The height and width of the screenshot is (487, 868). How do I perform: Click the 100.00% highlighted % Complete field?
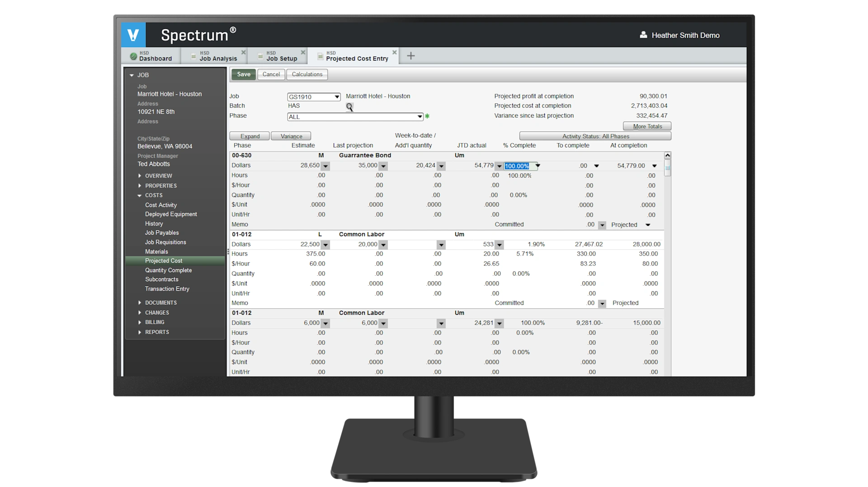coord(520,166)
